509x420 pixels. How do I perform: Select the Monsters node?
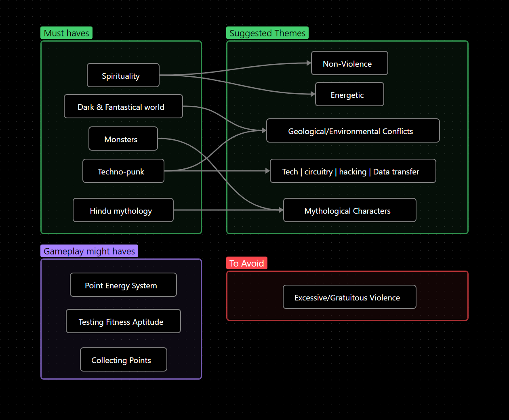[123, 139]
